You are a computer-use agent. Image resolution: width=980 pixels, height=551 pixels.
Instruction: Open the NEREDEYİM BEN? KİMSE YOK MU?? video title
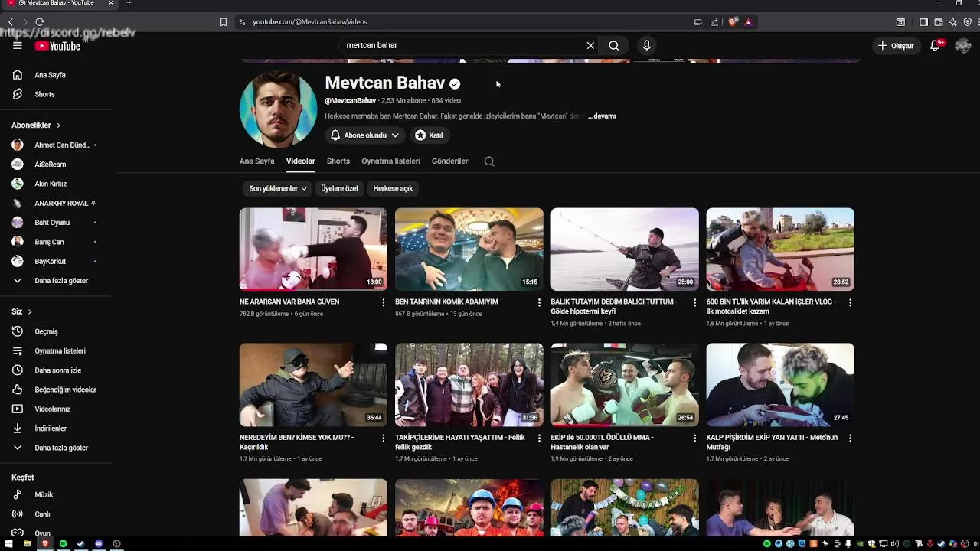296,442
